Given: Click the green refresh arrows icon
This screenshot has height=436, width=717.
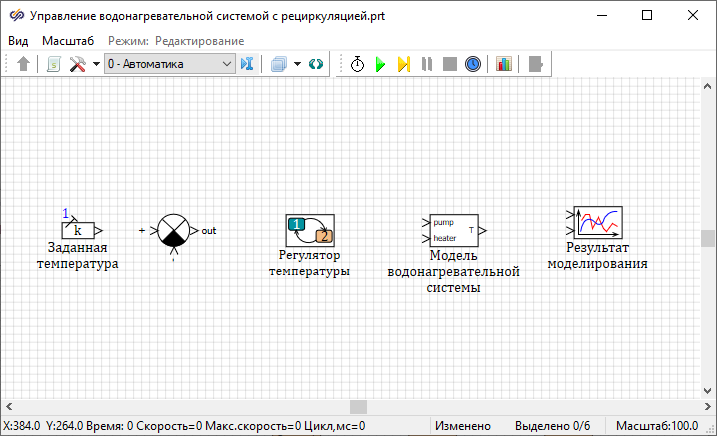Looking at the screenshot, I should [316, 64].
